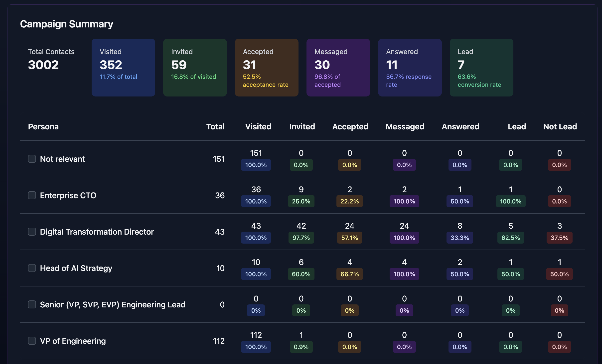
Task: Click the 97.7% invited badge for Digital Transformation Director
Action: pyautogui.click(x=301, y=238)
